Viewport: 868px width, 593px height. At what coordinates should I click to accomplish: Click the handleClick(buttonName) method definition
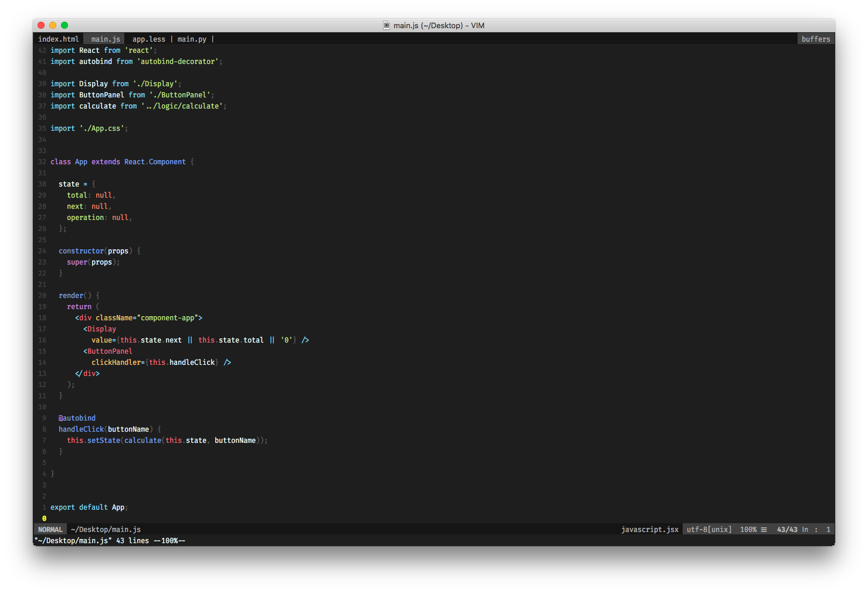click(106, 429)
